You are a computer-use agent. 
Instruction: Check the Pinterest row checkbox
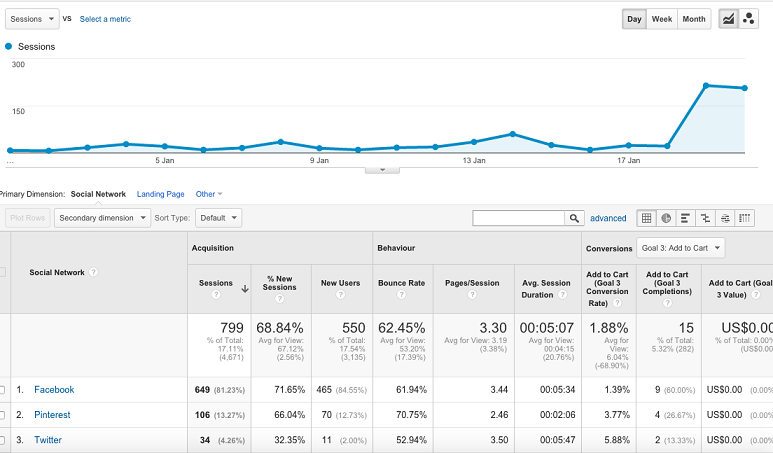point(2,416)
